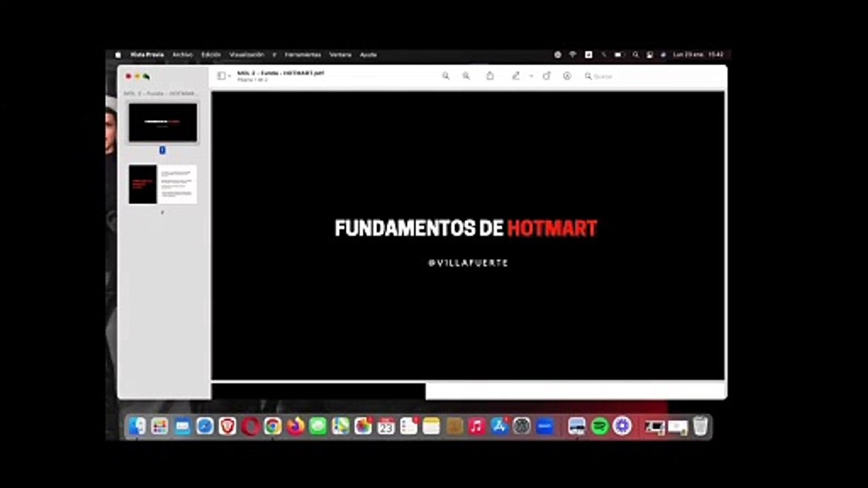The image size is (868, 488).
Task: Select page 2 thumbnail in sidebar
Action: 163,184
